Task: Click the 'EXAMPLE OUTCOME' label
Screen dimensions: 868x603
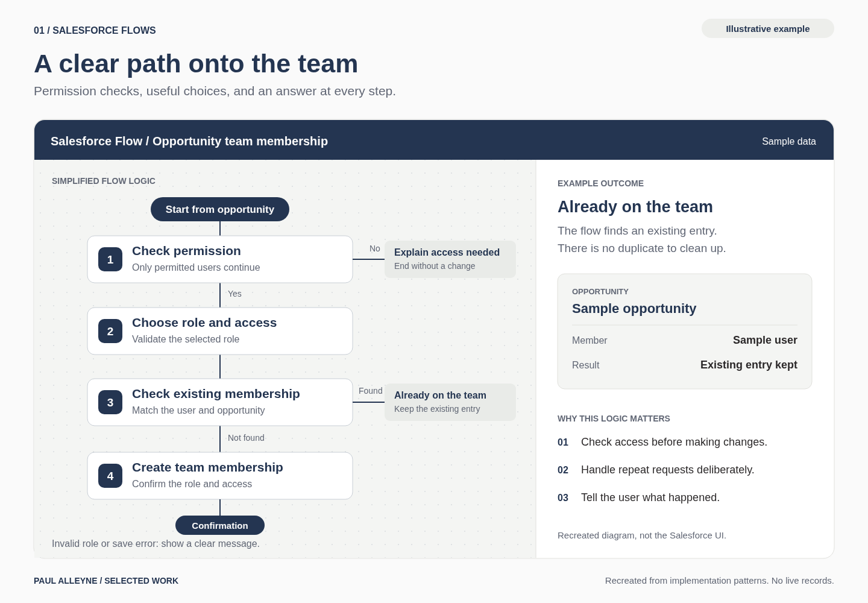Action: tap(600, 183)
